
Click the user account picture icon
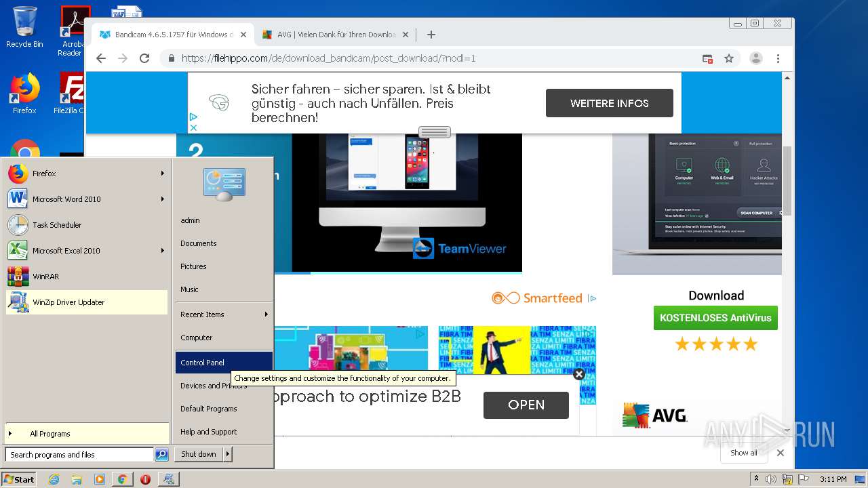click(224, 184)
